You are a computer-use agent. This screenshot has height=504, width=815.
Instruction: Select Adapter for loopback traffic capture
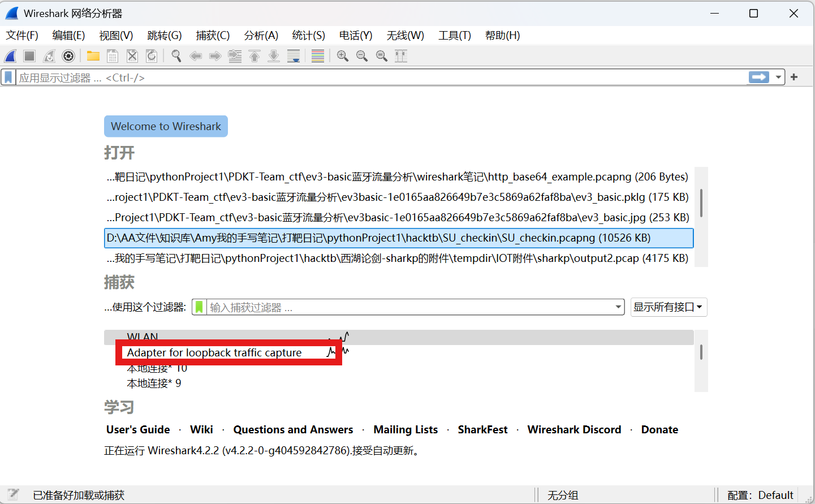(x=399, y=352)
